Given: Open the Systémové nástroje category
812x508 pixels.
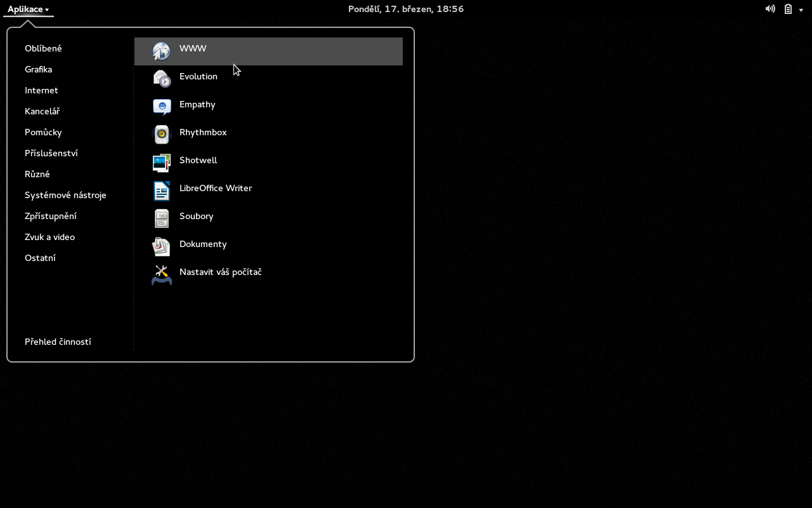Looking at the screenshot, I should [x=65, y=195].
